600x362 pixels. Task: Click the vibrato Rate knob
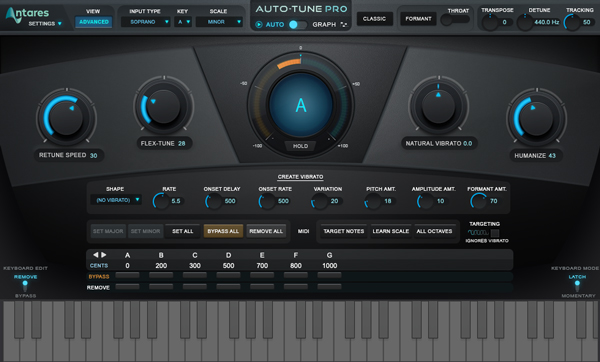coord(161,201)
